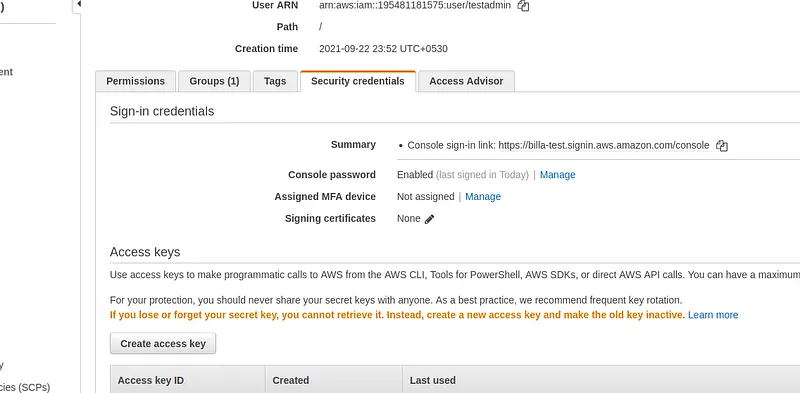The width and height of the screenshot is (800, 393).
Task: Switch to the Groups (1) tab
Action: pyautogui.click(x=214, y=81)
